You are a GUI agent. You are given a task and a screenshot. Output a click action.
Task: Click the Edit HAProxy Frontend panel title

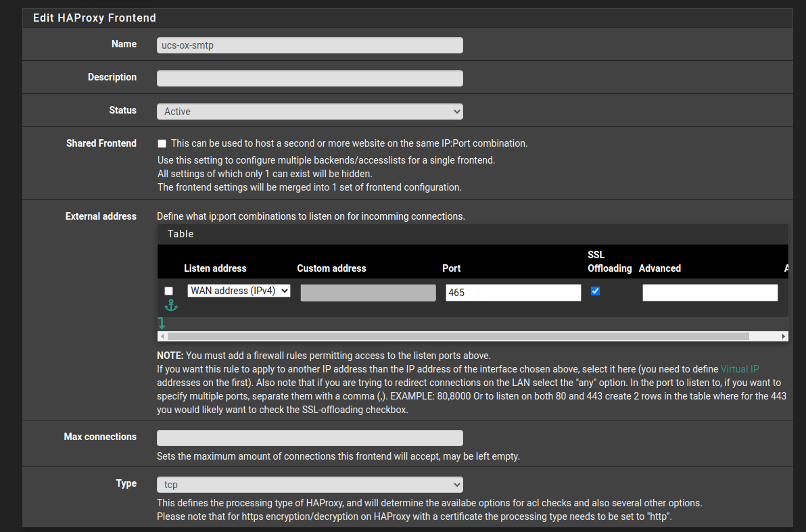(95, 18)
